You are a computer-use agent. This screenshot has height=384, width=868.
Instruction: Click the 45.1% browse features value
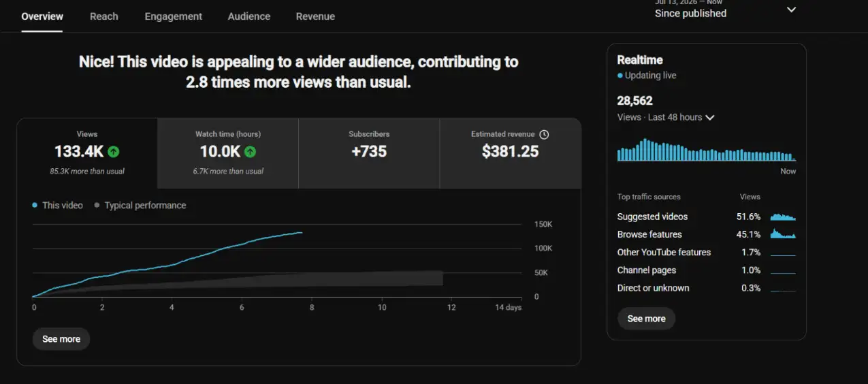748,234
